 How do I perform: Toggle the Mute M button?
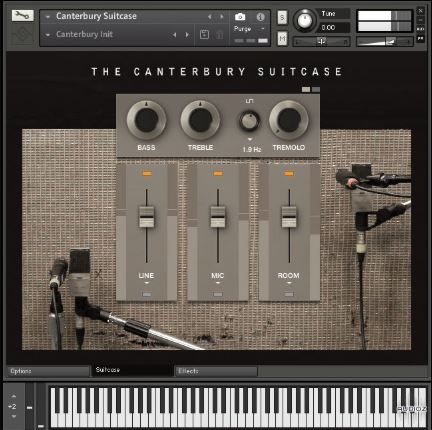[x=282, y=39]
